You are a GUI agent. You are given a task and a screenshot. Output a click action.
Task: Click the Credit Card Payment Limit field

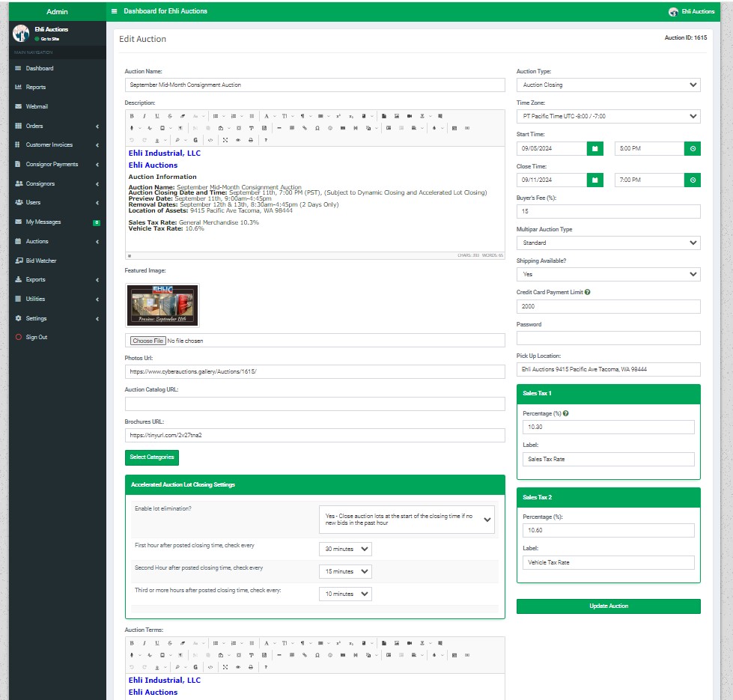point(608,306)
